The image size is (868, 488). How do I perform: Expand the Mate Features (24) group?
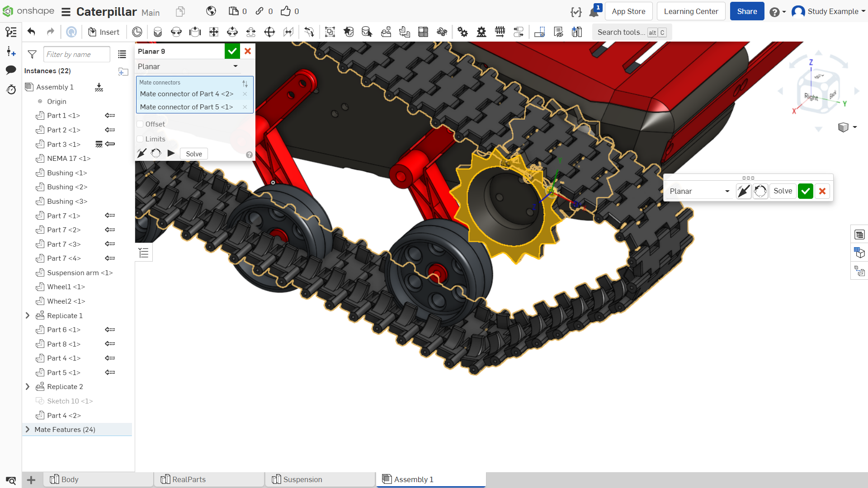click(x=28, y=429)
